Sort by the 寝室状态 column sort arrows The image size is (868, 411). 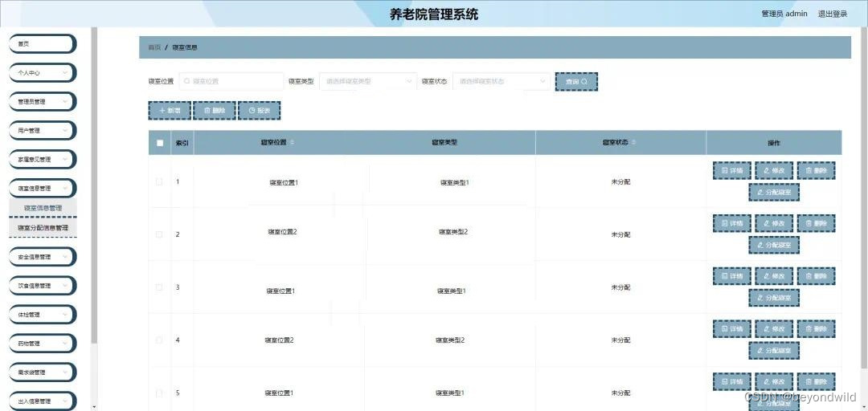pos(634,143)
